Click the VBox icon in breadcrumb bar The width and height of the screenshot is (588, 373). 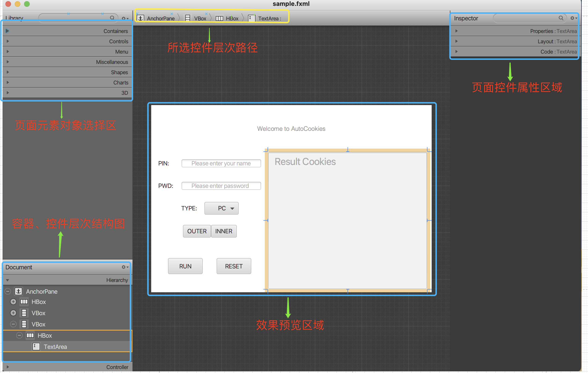(x=187, y=18)
